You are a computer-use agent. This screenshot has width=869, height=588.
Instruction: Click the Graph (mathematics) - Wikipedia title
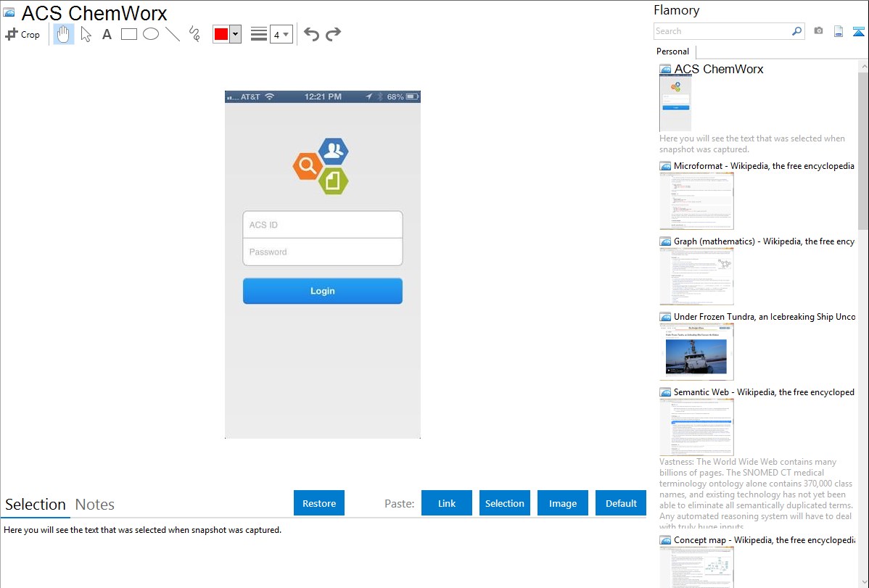[x=764, y=241]
